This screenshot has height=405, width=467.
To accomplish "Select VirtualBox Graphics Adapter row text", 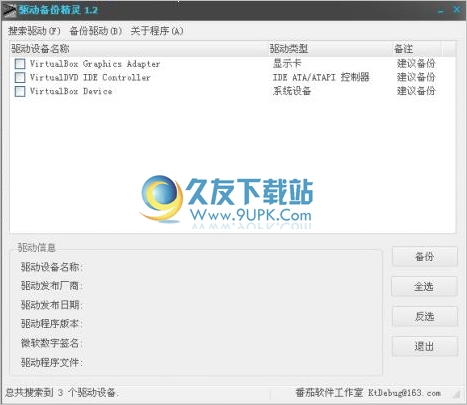I will (95, 64).
